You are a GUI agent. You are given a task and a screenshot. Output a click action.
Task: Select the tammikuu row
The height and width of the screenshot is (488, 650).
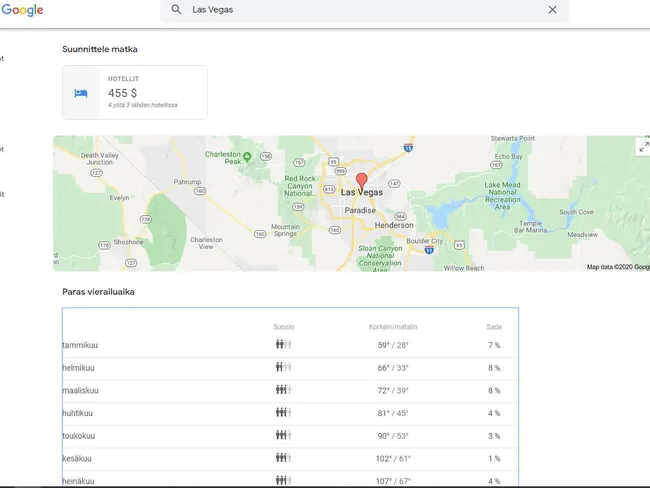(x=290, y=345)
